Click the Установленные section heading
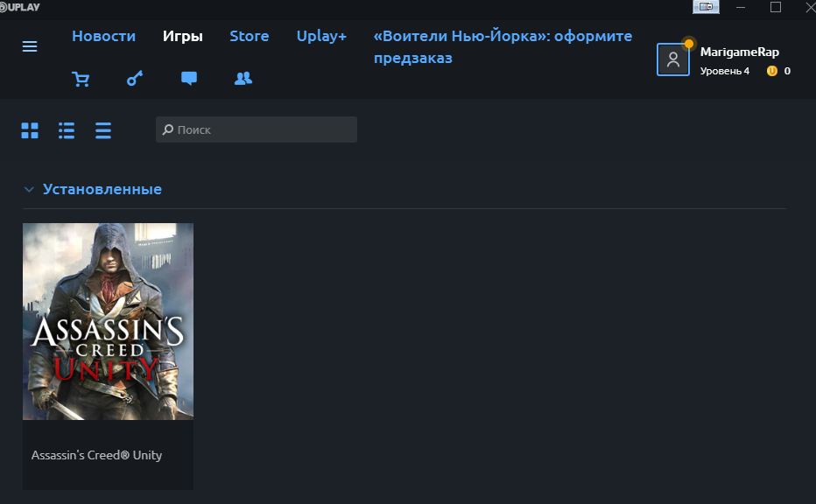The height and width of the screenshot is (504, 816). 102,189
